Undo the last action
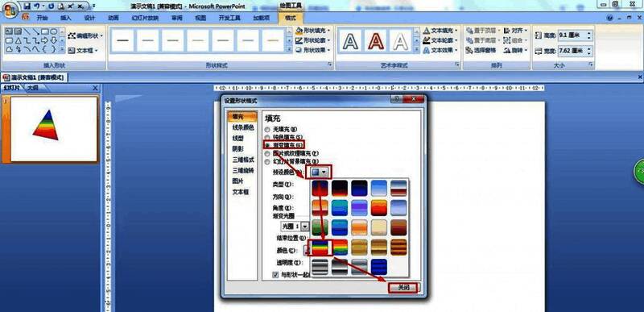This screenshot has width=644, height=312. [36, 6]
